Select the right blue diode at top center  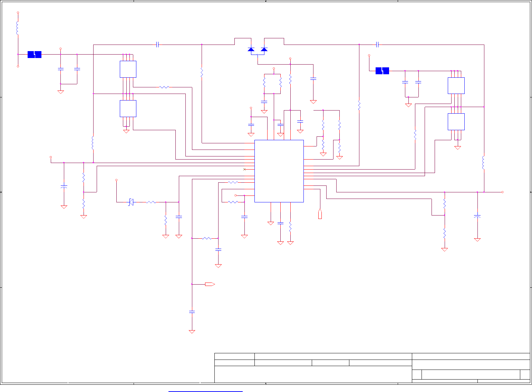click(264, 49)
